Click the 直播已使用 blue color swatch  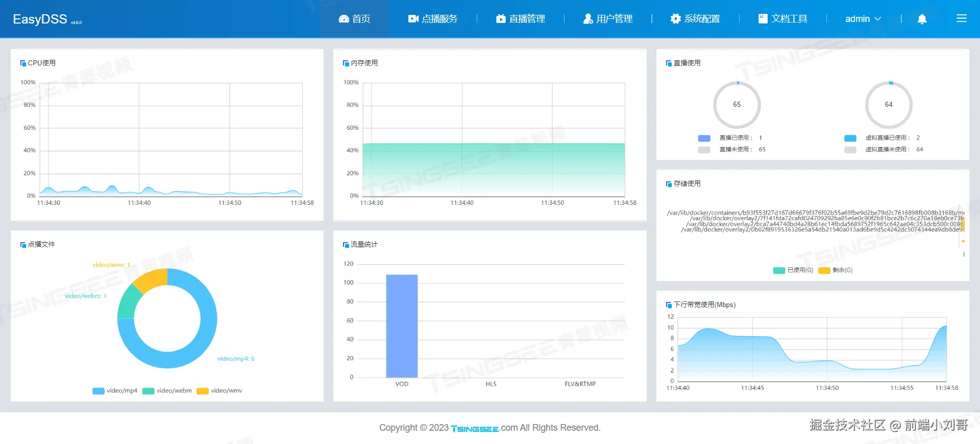point(704,138)
